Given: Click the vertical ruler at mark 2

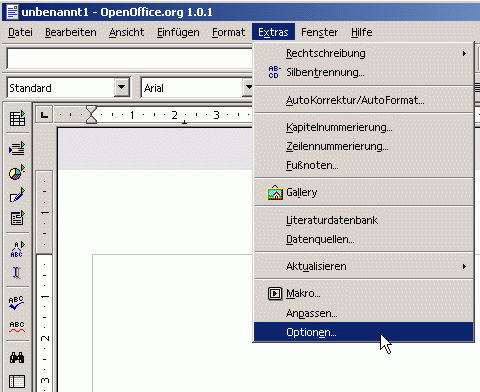Looking at the screenshot, I should (45, 338).
